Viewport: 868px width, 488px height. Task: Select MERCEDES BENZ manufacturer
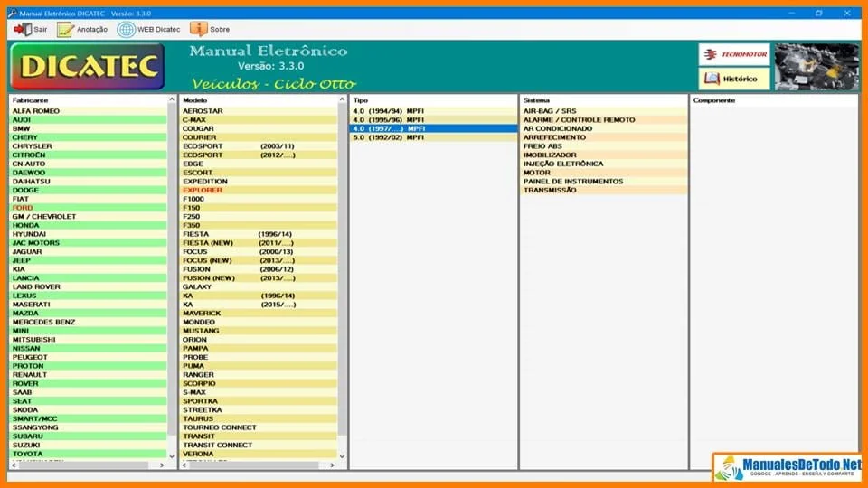point(89,322)
